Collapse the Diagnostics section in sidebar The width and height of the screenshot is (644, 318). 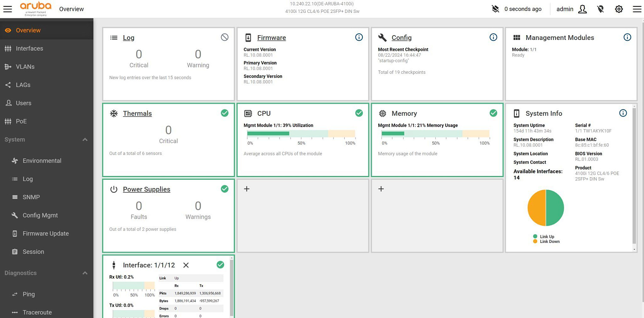point(85,273)
